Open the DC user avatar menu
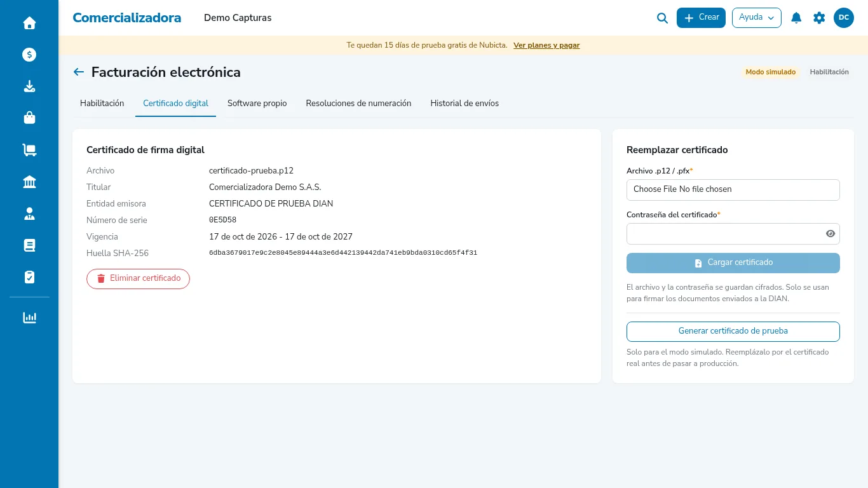Screen dimensions: 868x488 (844, 18)
